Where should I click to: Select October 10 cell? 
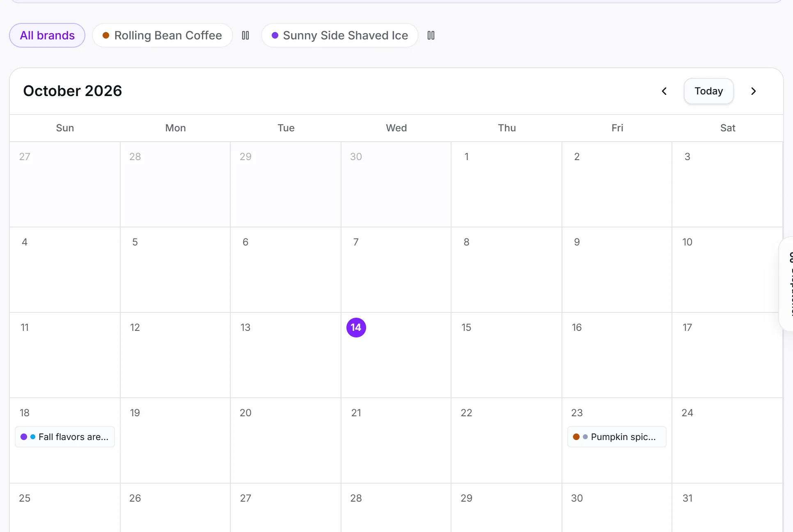click(x=727, y=270)
